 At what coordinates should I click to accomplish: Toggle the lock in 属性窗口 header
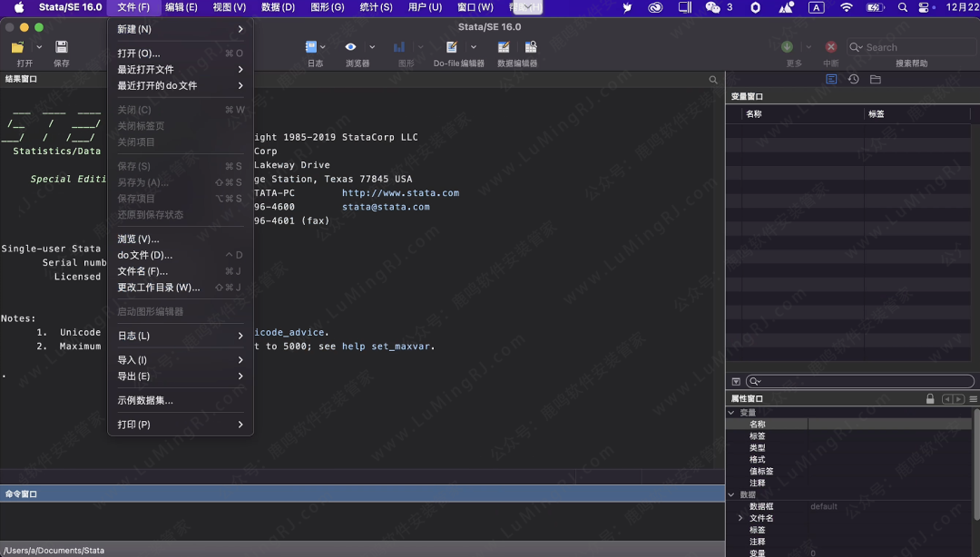tap(930, 399)
